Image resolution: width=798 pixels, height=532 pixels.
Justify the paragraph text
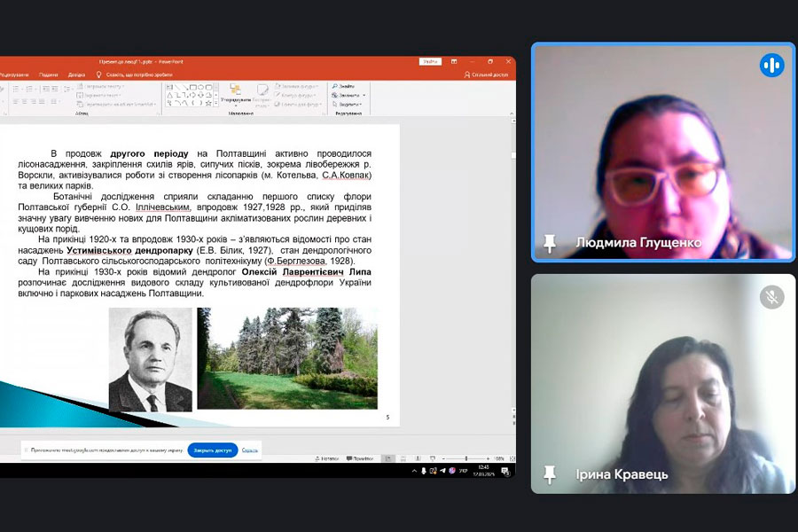click(42, 101)
